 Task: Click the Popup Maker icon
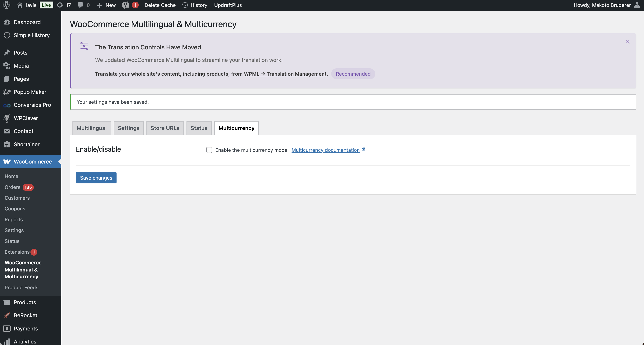7,92
